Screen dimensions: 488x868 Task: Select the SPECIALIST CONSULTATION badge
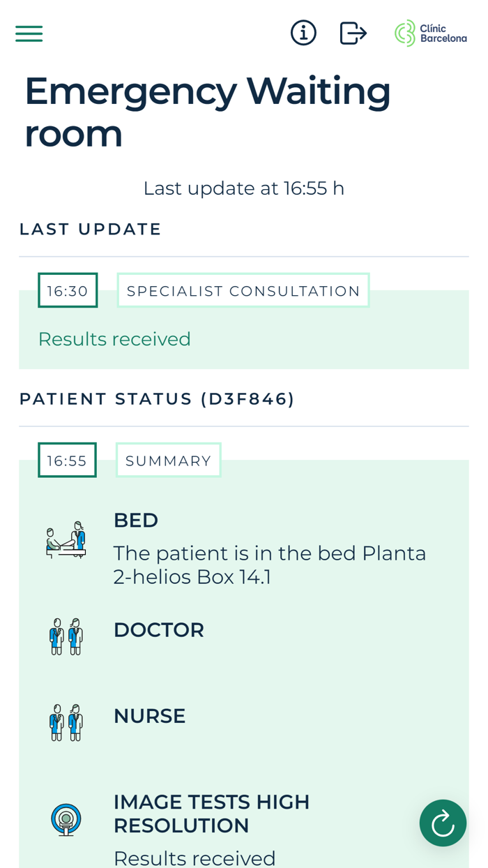[x=243, y=290]
